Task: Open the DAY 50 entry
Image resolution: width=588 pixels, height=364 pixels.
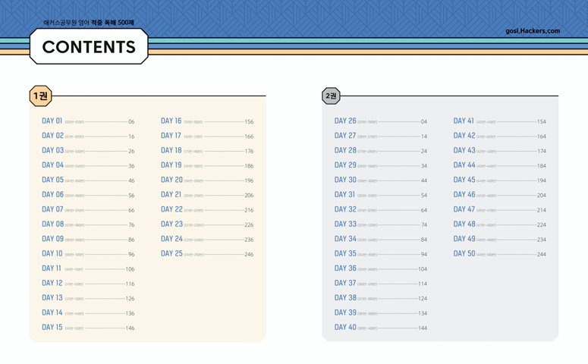Action: [464, 254]
